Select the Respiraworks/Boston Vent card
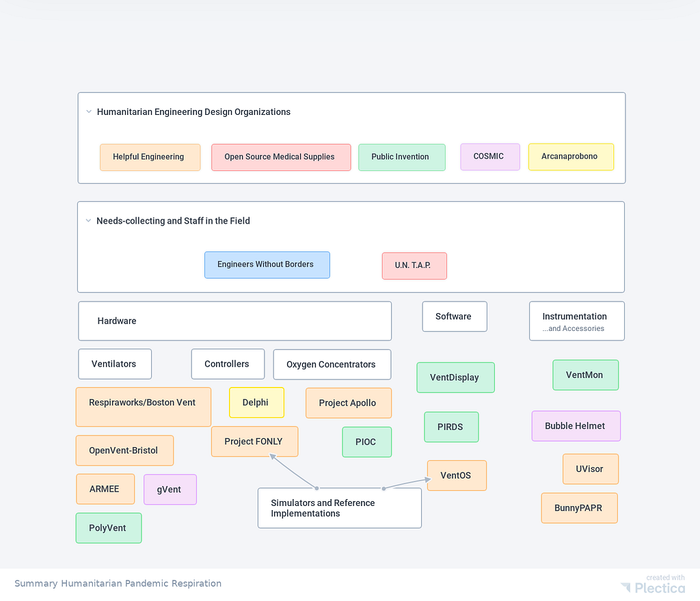This screenshot has height=601, width=700. point(144,407)
